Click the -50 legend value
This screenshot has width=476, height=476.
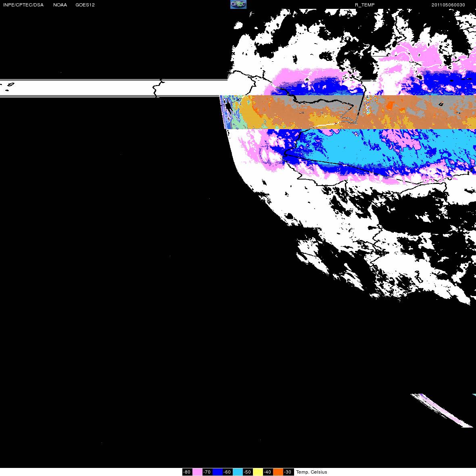[247, 472]
